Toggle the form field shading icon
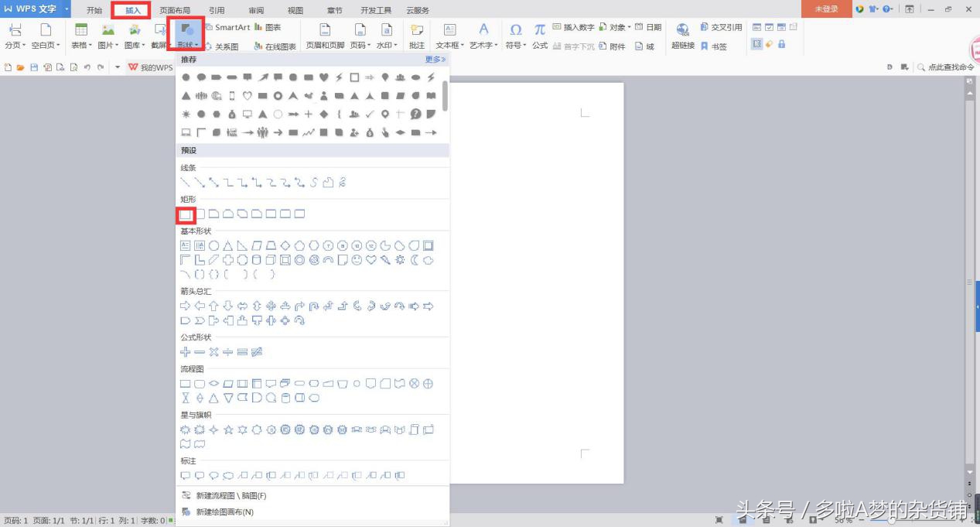Image resolution: width=980 pixels, height=527 pixels. coord(756,45)
